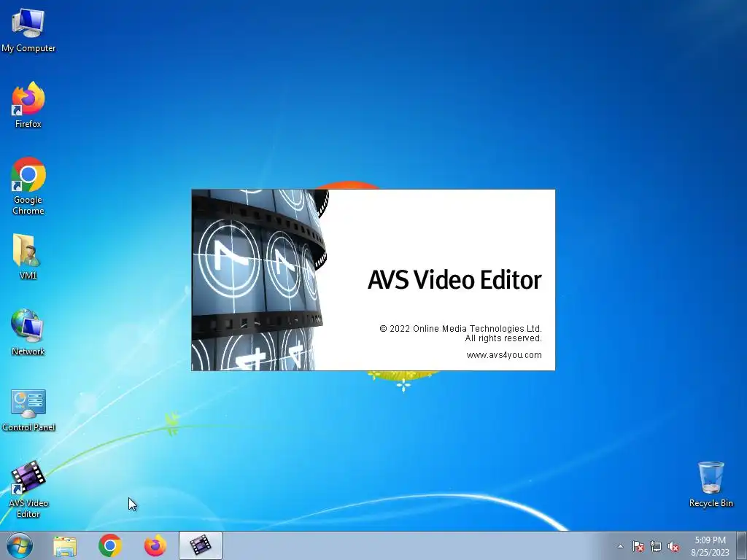Click the 2022 Online Media Technologies copyright text
The height and width of the screenshot is (560, 747).
tap(461, 329)
